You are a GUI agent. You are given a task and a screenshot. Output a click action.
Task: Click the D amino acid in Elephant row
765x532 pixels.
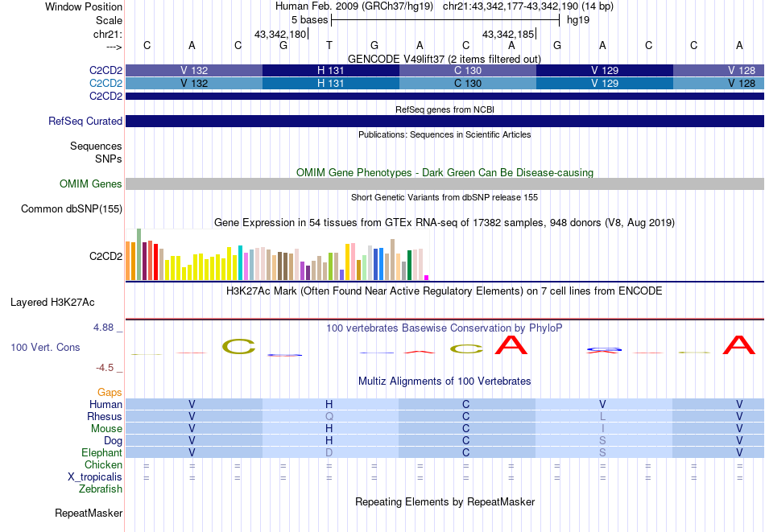[x=329, y=452]
